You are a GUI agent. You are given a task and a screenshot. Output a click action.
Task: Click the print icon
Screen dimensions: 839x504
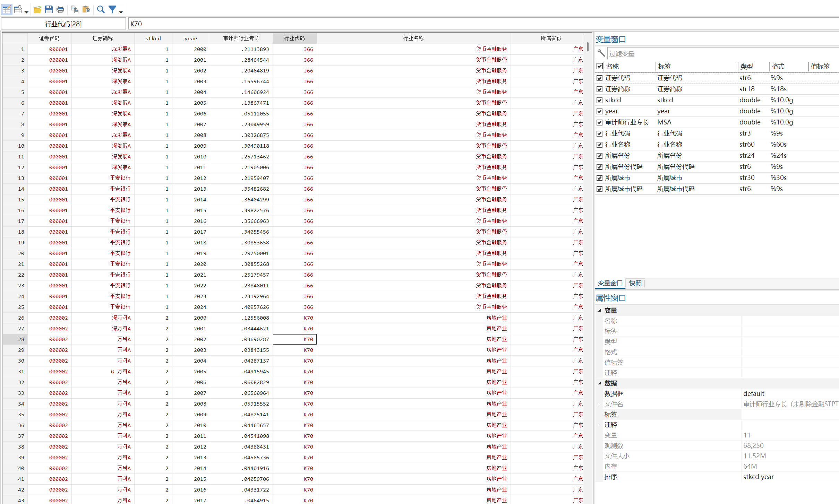click(60, 9)
